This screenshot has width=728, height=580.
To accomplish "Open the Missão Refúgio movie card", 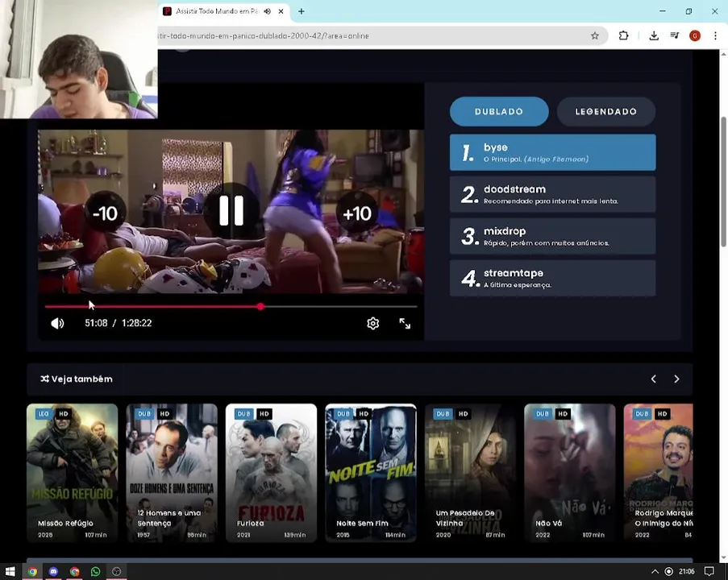I will click(73, 472).
